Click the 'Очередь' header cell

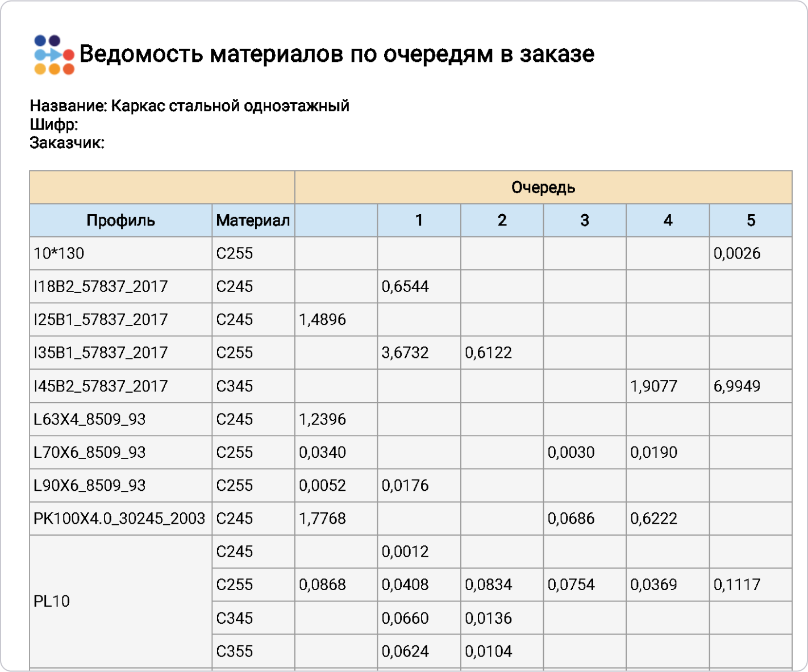pyautogui.click(x=543, y=187)
